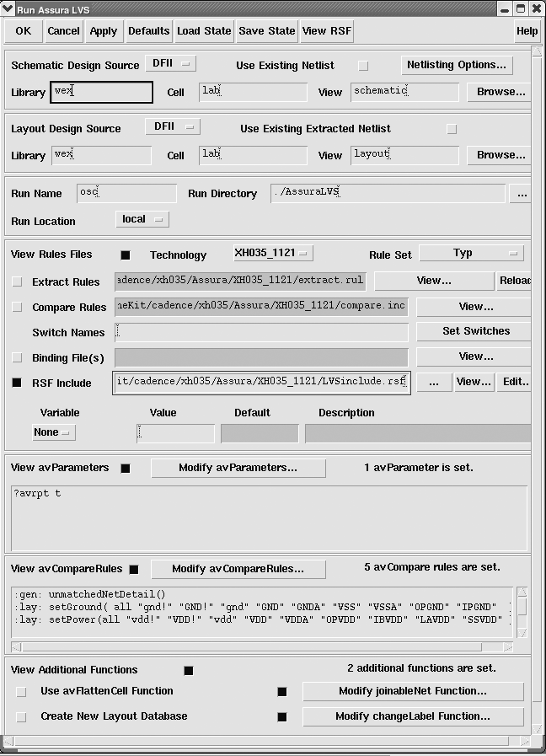This screenshot has height=756, width=546.
Task: View the RSF Include file
Action: point(474,383)
